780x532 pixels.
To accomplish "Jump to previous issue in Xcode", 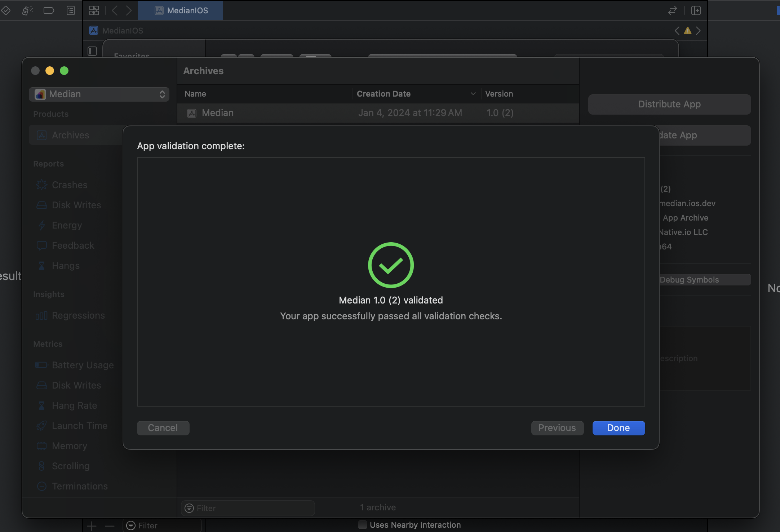I will (677, 31).
